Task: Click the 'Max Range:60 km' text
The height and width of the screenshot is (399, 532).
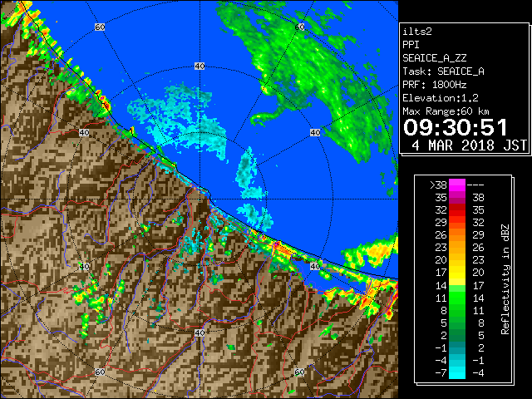Action: point(446,111)
